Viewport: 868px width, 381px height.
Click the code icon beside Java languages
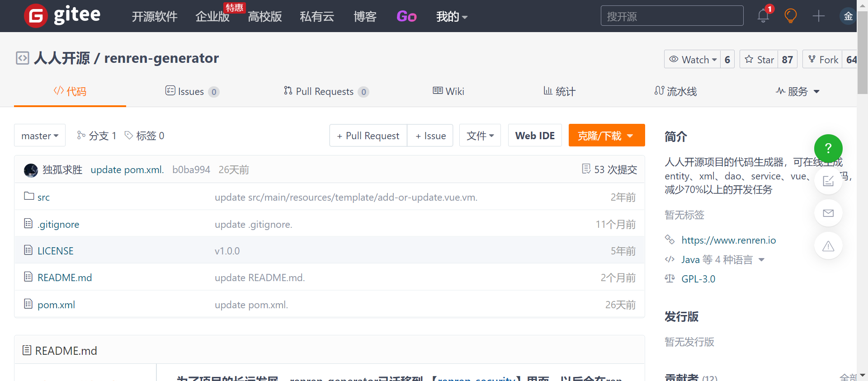pyautogui.click(x=670, y=259)
